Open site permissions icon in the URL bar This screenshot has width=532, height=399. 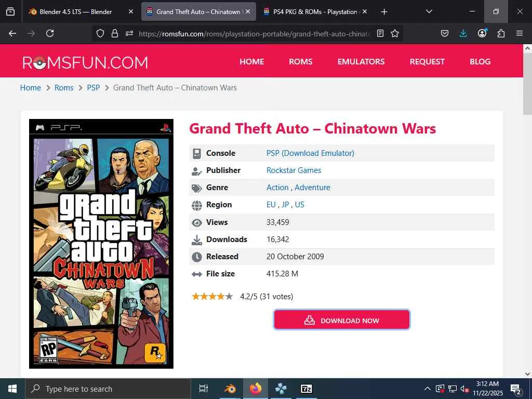pos(129,33)
